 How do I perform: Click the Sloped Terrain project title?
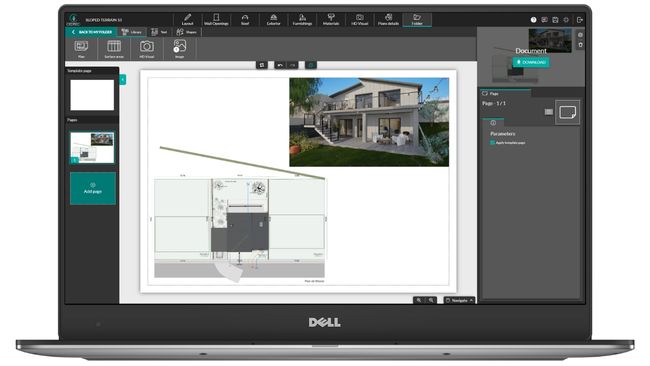pos(104,19)
